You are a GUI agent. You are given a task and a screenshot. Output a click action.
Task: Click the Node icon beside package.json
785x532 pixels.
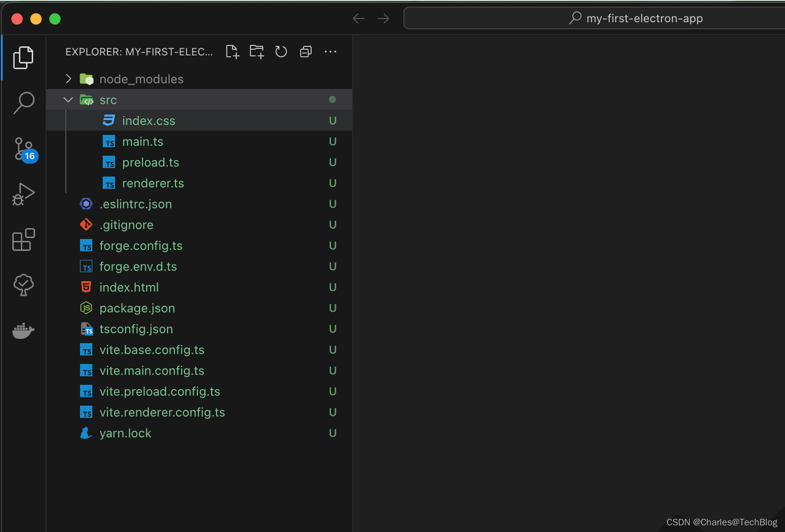pyautogui.click(x=86, y=308)
